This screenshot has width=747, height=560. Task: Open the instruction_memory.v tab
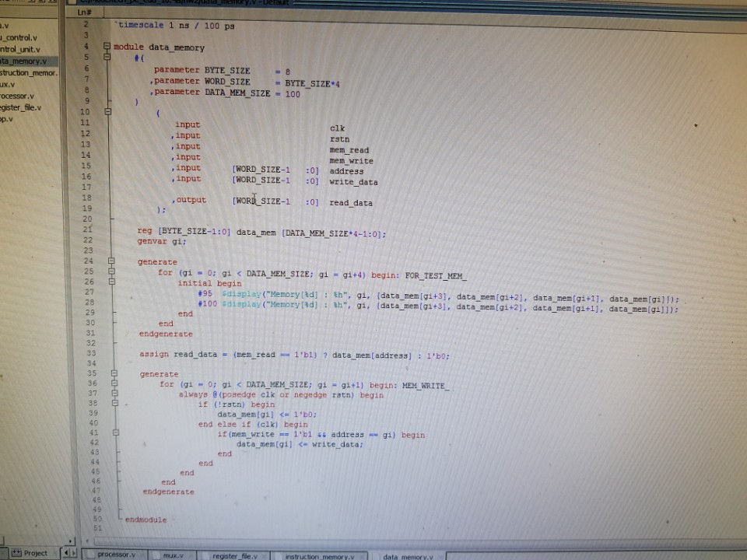click(x=319, y=555)
